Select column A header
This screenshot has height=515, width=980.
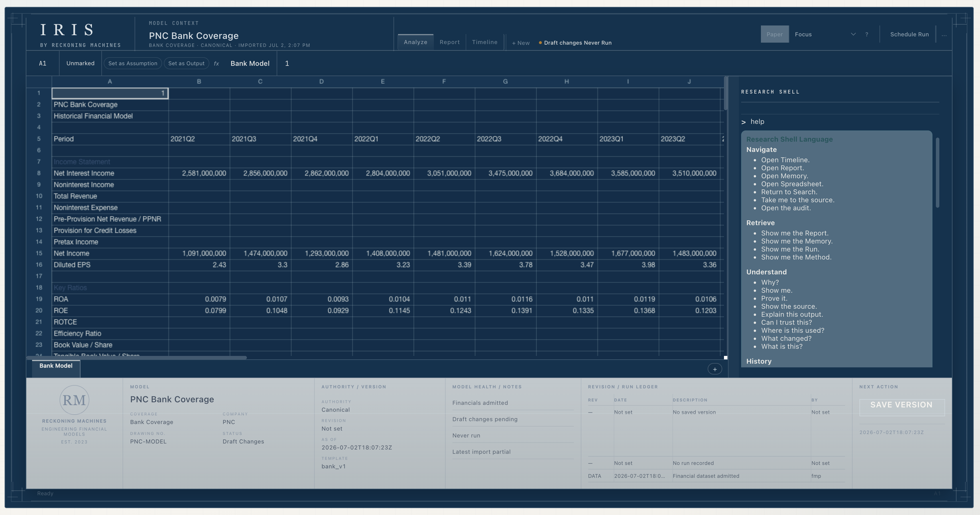point(110,81)
